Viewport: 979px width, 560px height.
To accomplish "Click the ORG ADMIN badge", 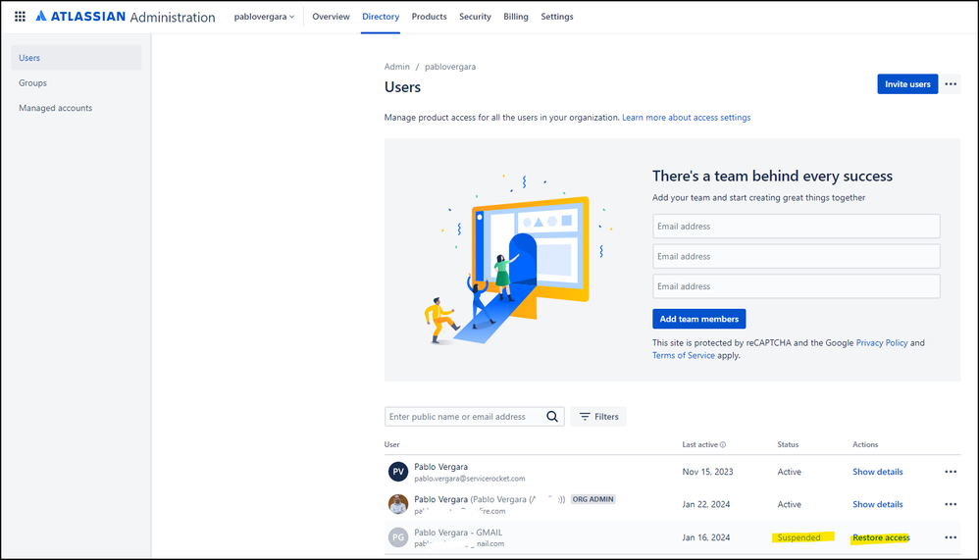I will pyautogui.click(x=593, y=499).
